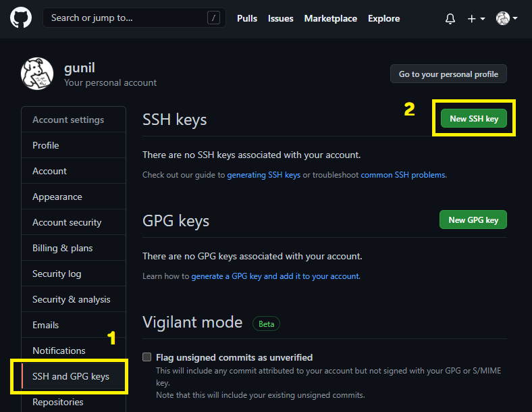Screen dimensions: 532x412
Task: Select Account security in settings sidebar
Action: (x=74, y=222)
